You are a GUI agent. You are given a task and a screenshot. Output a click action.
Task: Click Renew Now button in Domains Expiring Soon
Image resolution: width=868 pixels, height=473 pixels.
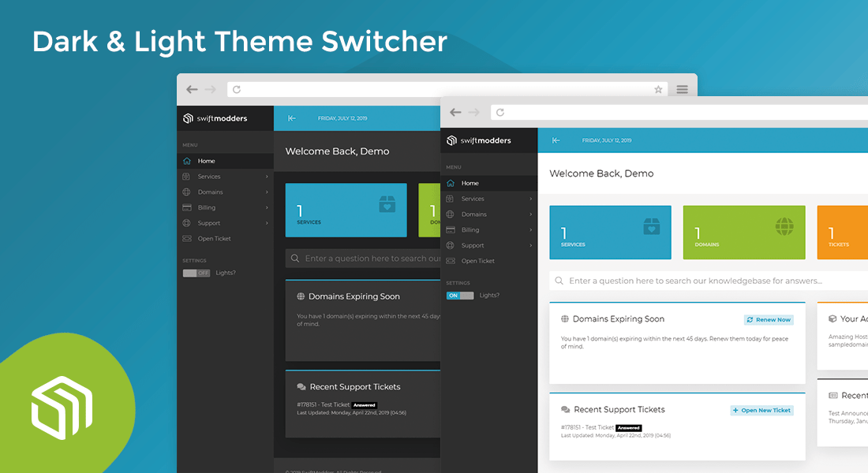pos(769,320)
